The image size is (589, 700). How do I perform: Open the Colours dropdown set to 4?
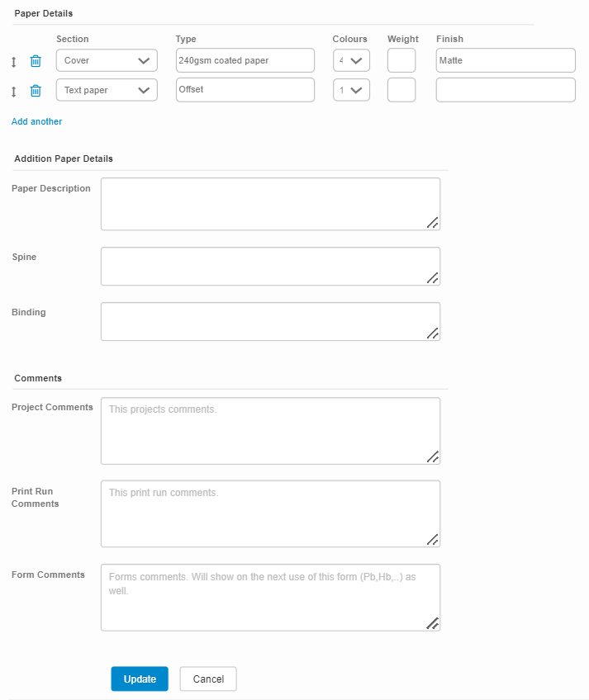pos(351,59)
